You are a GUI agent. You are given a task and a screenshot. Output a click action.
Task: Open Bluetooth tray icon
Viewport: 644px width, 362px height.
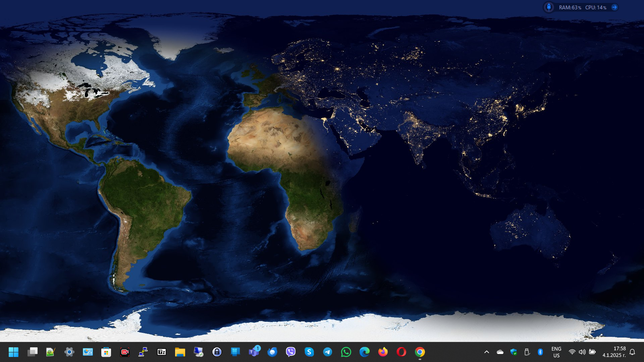[540, 352]
